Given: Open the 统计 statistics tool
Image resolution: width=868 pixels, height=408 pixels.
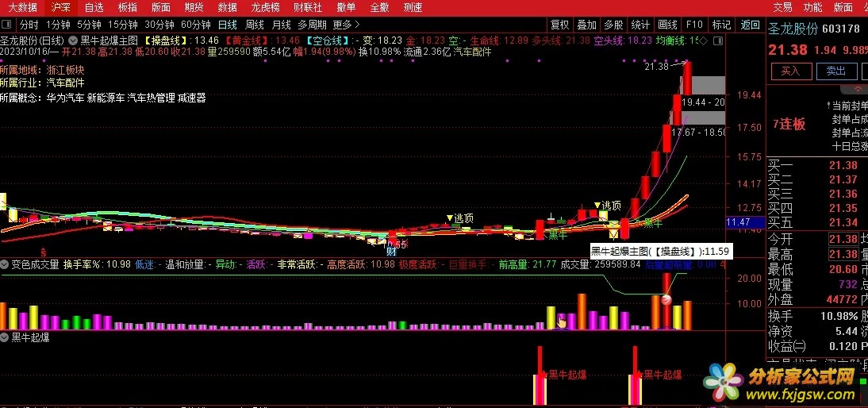Looking at the screenshot, I should (640, 25).
